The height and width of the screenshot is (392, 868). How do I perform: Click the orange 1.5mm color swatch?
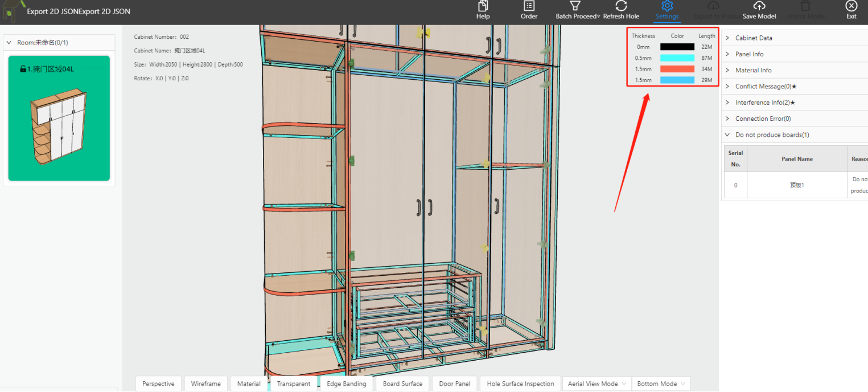[677, 69]
